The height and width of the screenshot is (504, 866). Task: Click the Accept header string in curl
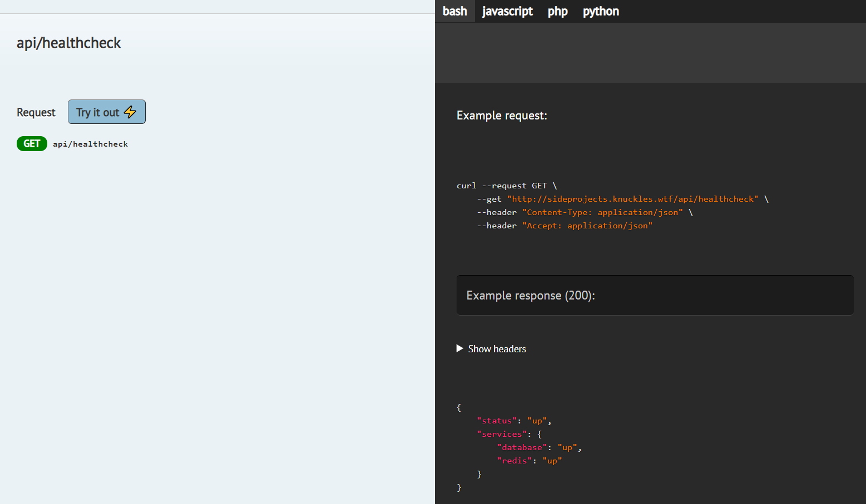(x=587, y=226)
